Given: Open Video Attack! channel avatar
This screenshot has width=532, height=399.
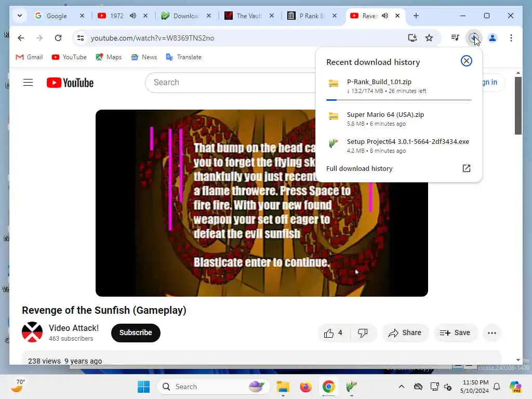Looking at the screenshot, I should (x=32, y=332).
